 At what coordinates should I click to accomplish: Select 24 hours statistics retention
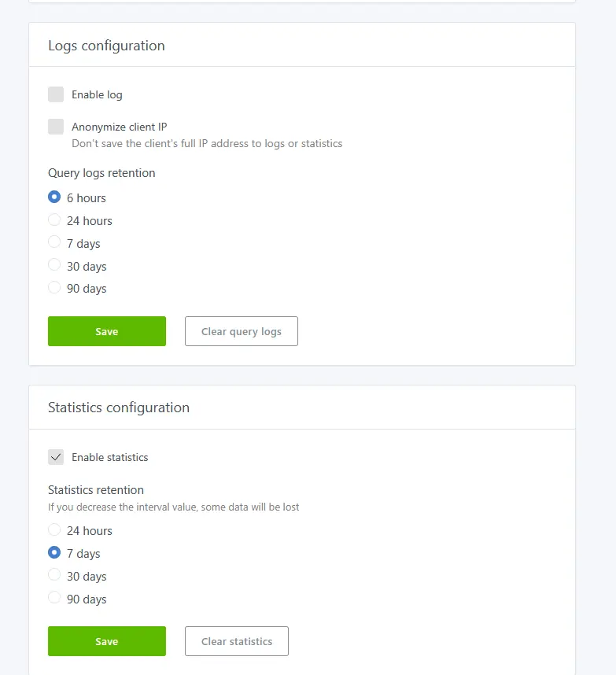pyautogui.click(x=54, y=529)
